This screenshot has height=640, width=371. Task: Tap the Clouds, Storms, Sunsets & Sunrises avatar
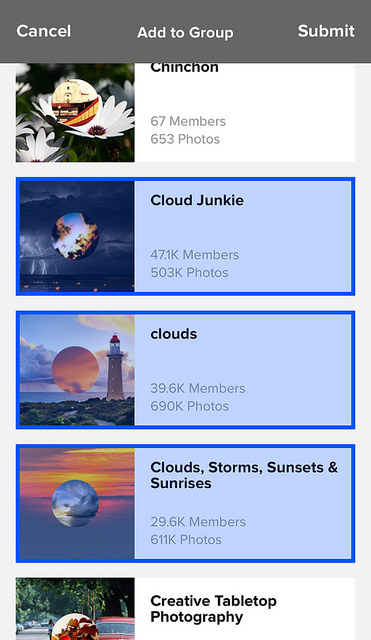(x=76, y=503)
